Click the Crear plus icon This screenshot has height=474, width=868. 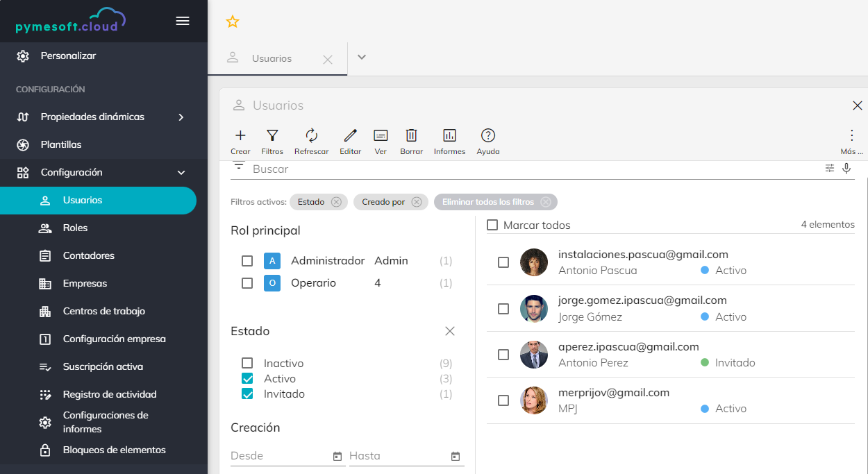tap(240, 136)
